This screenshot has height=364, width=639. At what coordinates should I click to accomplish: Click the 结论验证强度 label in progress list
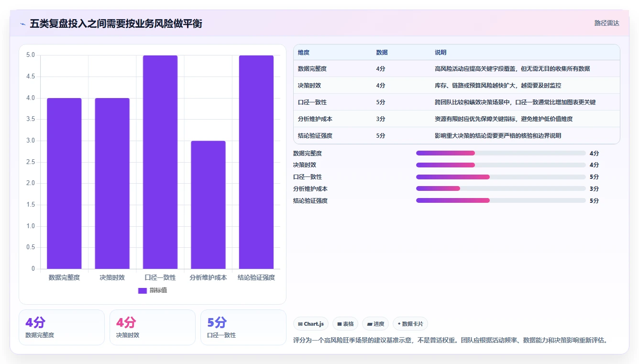click(x=310, y=201)
